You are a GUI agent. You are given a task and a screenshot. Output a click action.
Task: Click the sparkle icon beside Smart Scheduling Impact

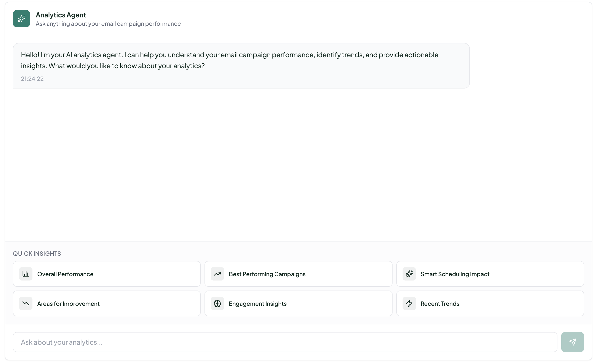click(409, 274)
